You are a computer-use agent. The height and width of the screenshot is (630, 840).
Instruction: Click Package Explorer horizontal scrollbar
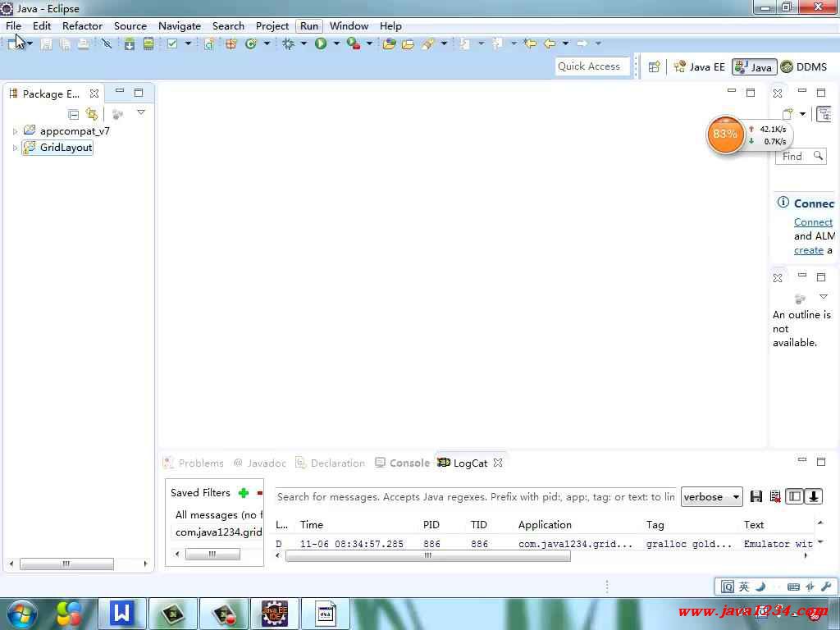(66, 564)
